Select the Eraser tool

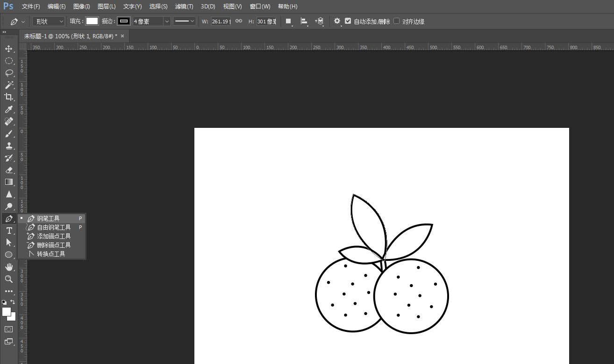[9, 170]
